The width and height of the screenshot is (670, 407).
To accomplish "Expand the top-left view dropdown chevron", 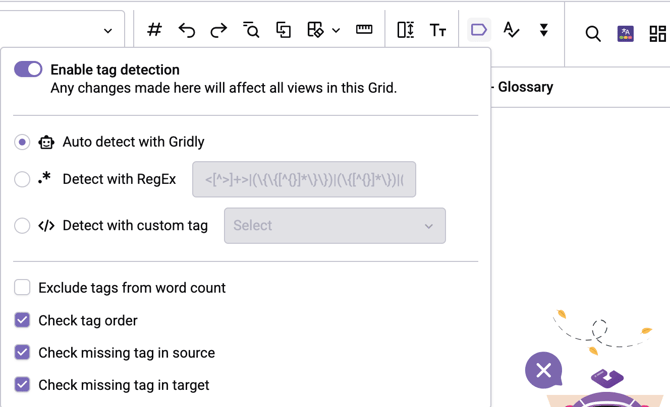I will click(108, 31).
